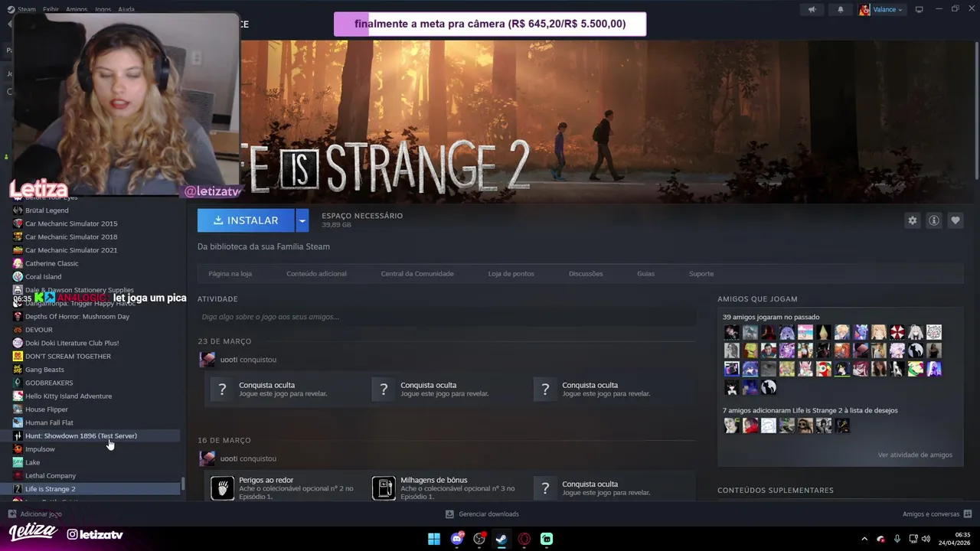Open the Valance account dropdown
980x551 pixels.
coord(882,9)
